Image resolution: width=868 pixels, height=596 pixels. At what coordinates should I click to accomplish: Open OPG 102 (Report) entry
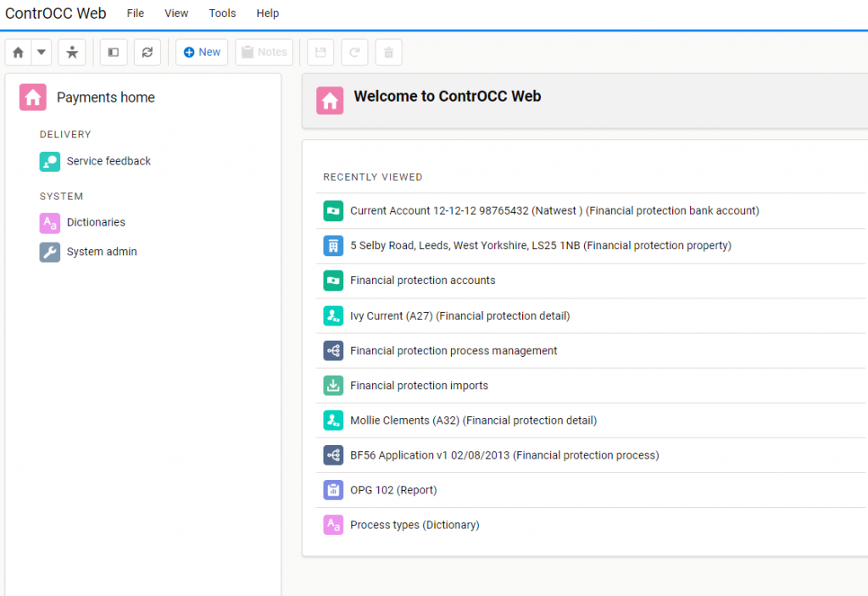pos(393,491)
